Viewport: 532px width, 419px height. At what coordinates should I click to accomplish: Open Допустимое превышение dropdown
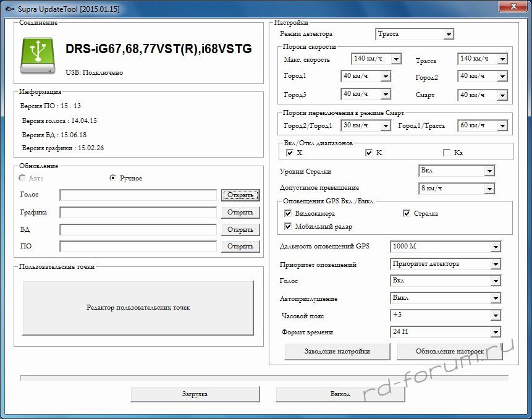pos(457,188)
